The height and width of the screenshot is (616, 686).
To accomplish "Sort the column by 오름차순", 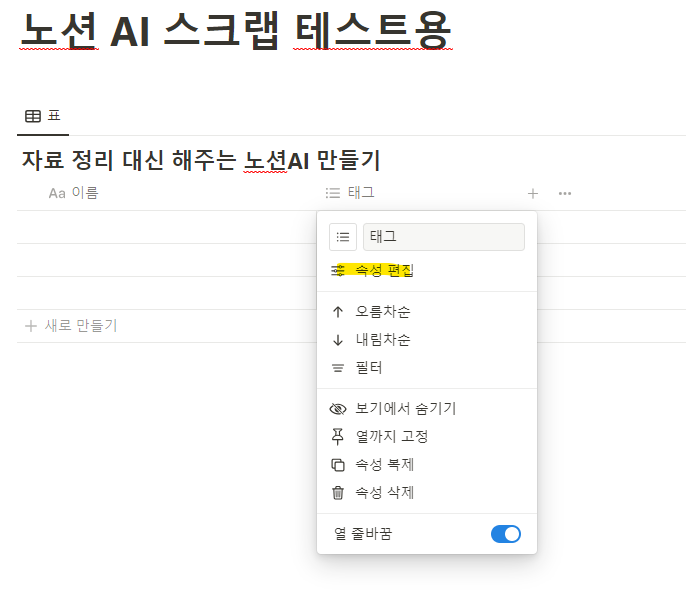I will coord(427,312).
